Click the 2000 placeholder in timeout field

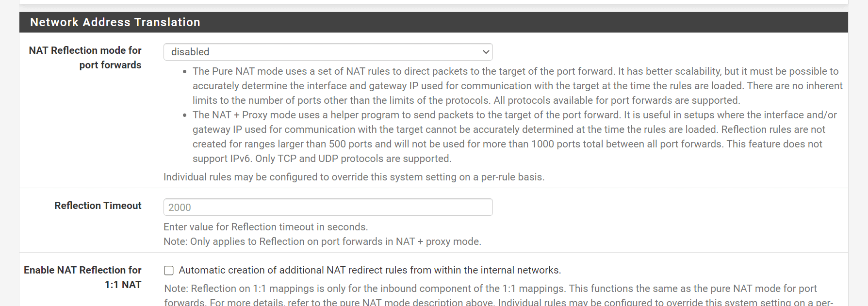click(180, 208)
